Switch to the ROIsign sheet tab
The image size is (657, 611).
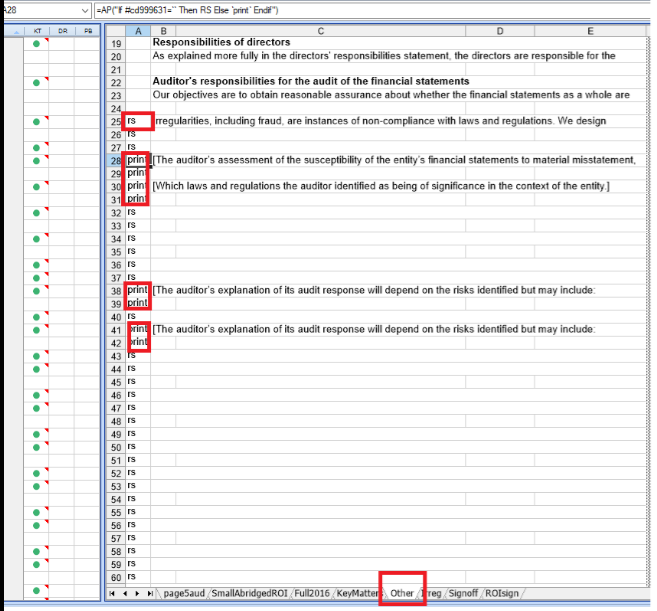pyautogui.click(x=502, y=593)
